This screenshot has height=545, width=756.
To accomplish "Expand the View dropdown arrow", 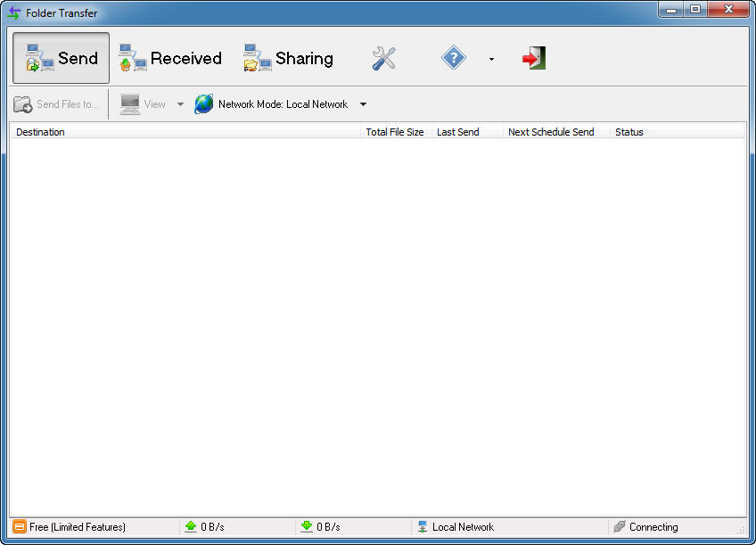I will click(180, 103).
